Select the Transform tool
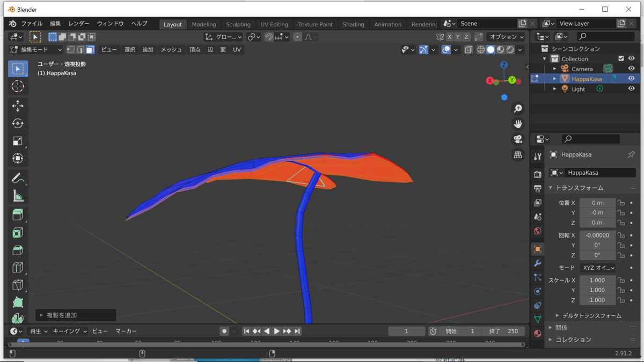 pyautogui.click(x=18, y=159)
